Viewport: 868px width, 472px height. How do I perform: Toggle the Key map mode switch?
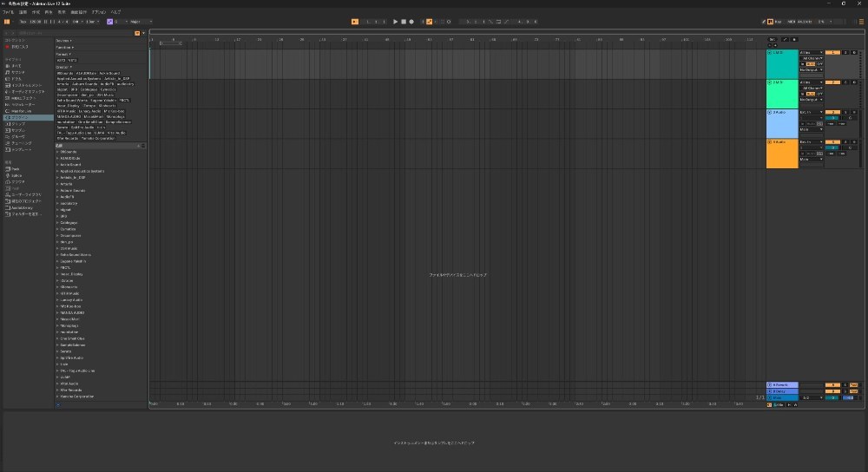click(779, 22)
